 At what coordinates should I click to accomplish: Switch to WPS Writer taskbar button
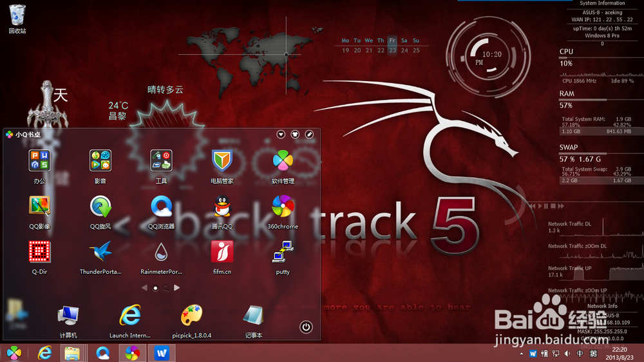[x=162, y=353]
